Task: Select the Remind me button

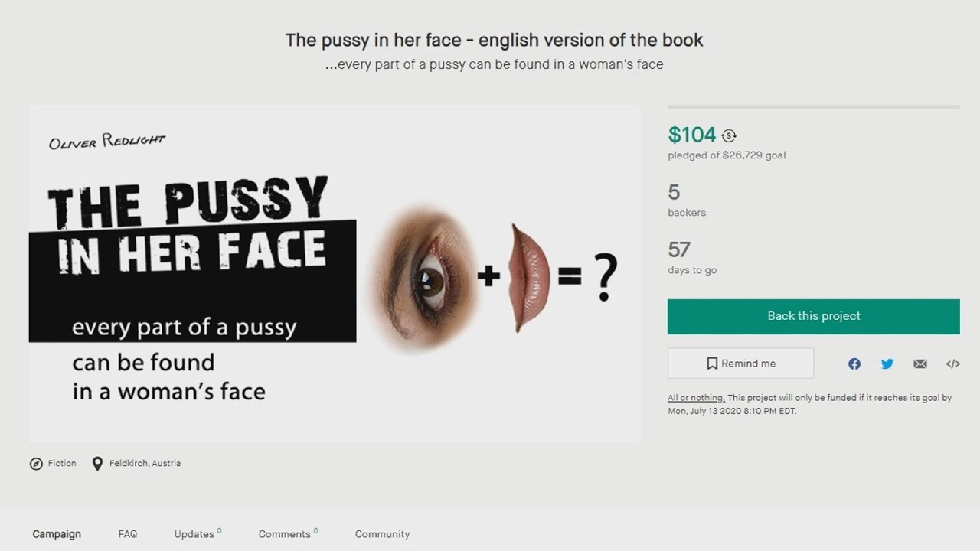Action: (x=740, y=364)
